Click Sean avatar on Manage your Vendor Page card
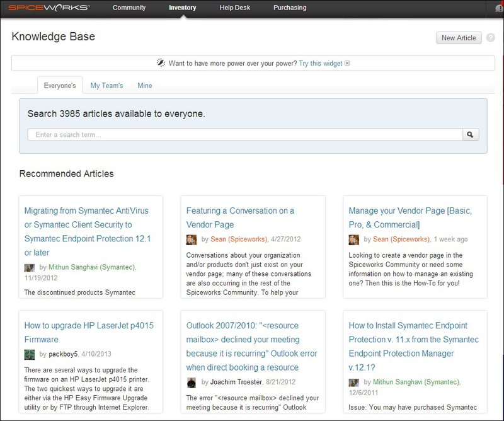This screenshot has height=421, width=504. click(x=354, y=239)
